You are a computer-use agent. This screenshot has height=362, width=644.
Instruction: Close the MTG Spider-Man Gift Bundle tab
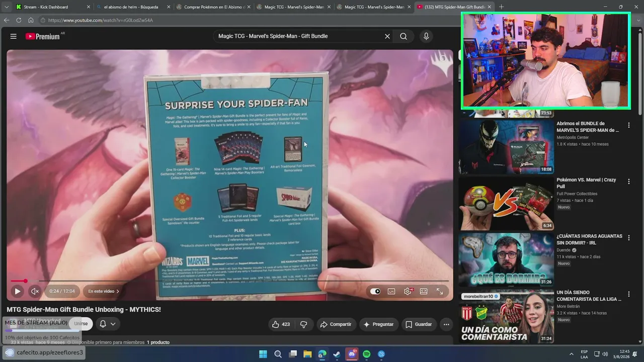[x=489, y=7]
